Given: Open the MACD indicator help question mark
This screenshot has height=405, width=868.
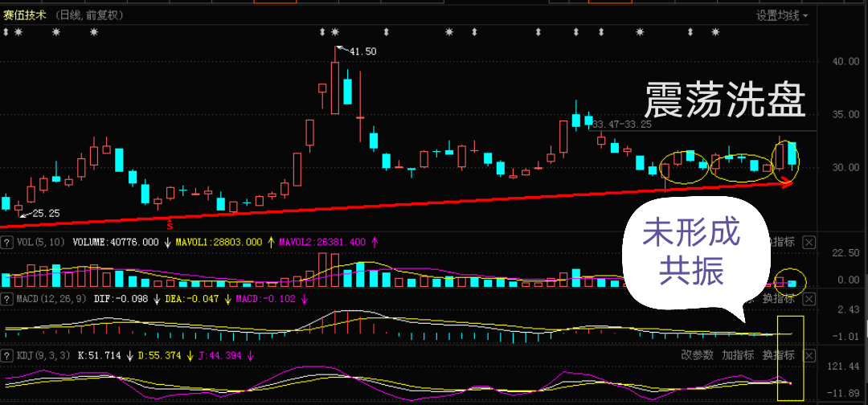Looking at the screenshot, I should (7, 299).
